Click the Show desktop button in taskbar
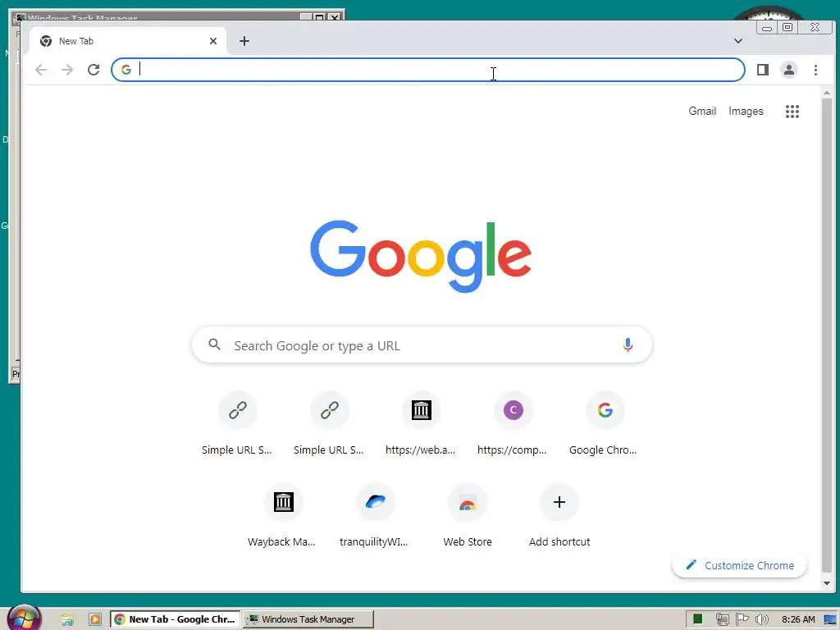 [830, 619]
